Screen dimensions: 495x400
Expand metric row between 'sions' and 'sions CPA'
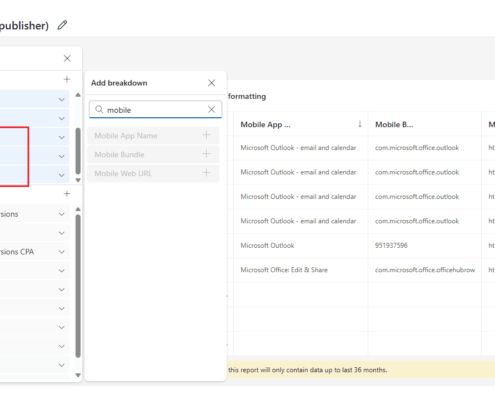click(62, 233)
